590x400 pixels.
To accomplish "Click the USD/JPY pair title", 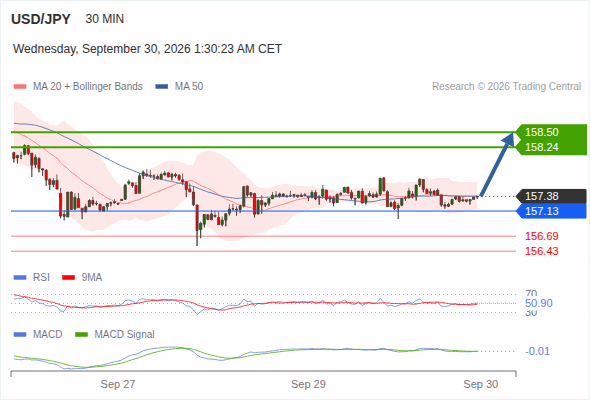I will [x=41, y=19].
